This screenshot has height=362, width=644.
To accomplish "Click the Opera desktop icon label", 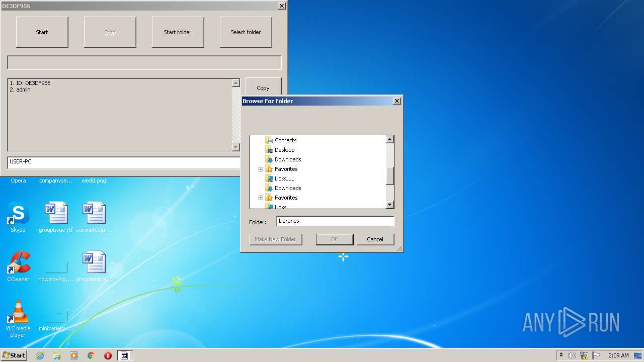I will coord(18,180).
